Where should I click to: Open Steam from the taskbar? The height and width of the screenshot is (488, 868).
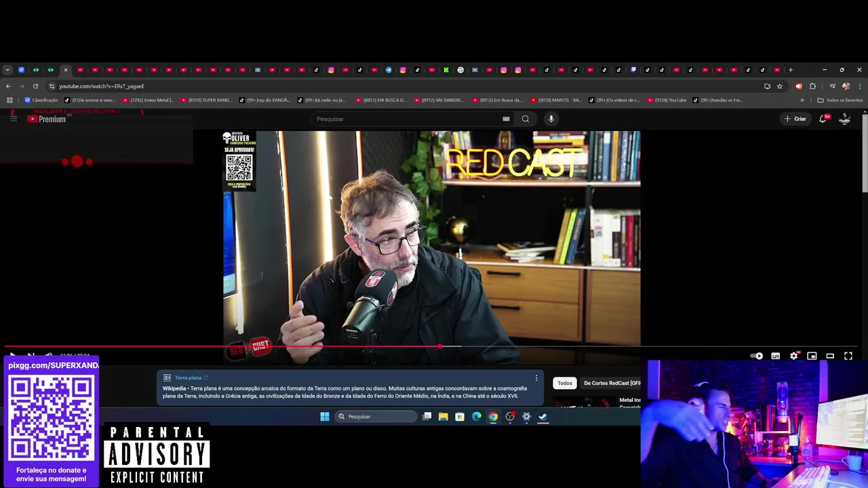pyautogui.click(x=542, y=416)
